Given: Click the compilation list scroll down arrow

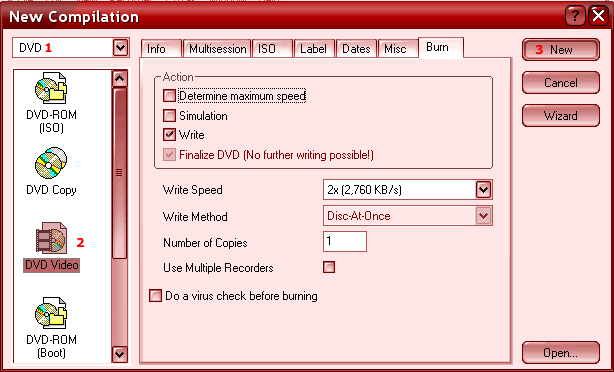Looking at the screenshot, I should click(x=119, y=354).
